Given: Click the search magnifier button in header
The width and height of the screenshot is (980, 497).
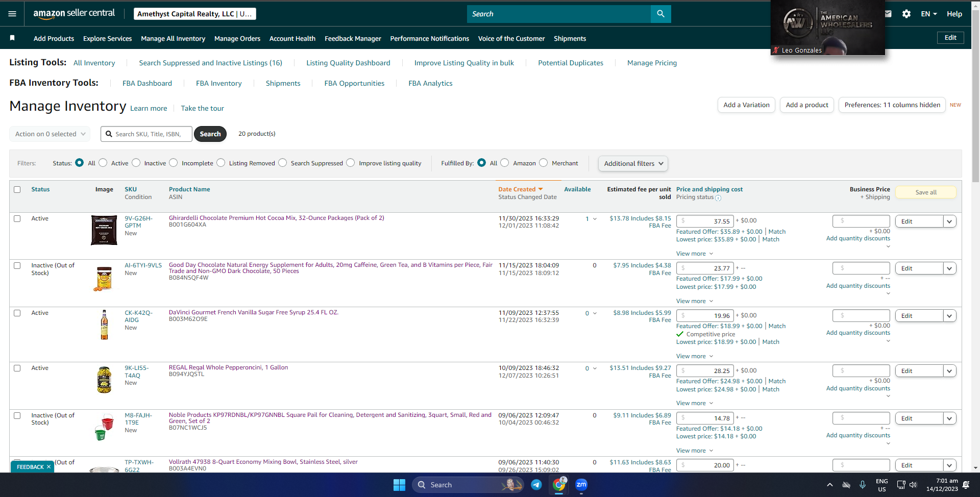Looking at the screenshot, I should (660, 14).
